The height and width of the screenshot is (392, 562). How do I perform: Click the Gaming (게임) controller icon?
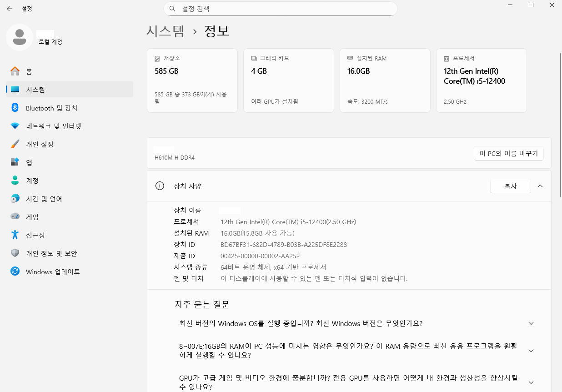pos(15,217)
